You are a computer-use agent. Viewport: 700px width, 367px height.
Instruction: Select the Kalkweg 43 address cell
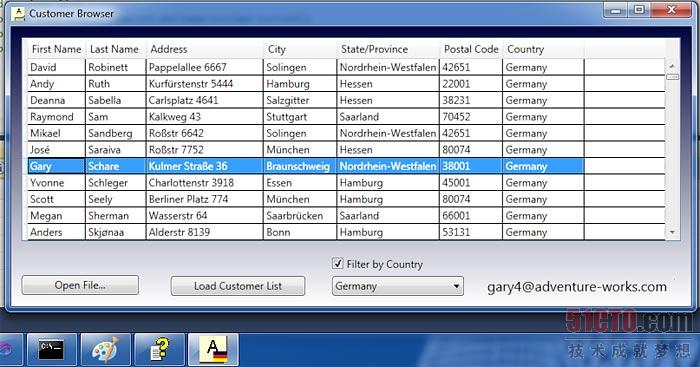205,117
